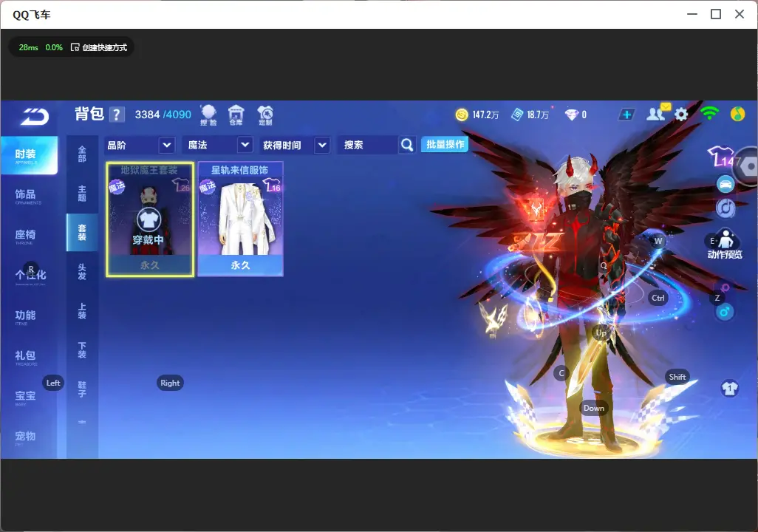
Task: Switch to the 鞋子 shoes sub-tab
Action: click(82, 389)
